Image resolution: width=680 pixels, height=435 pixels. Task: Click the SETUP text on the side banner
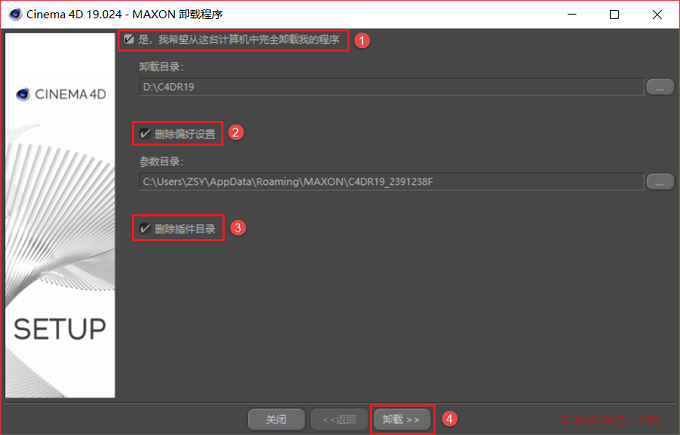tap(60, 329)
